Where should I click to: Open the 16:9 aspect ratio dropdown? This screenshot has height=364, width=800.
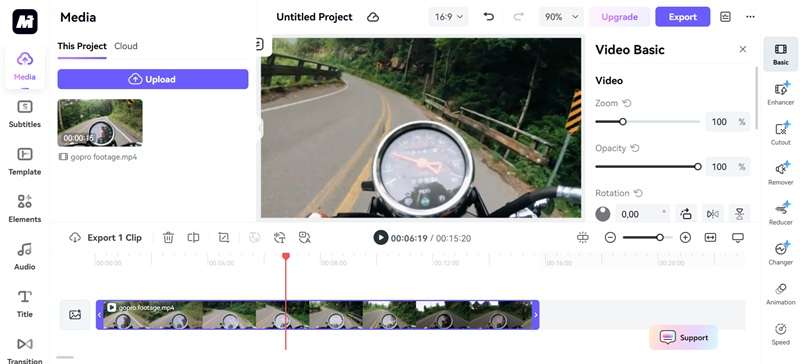pos(448,17)
